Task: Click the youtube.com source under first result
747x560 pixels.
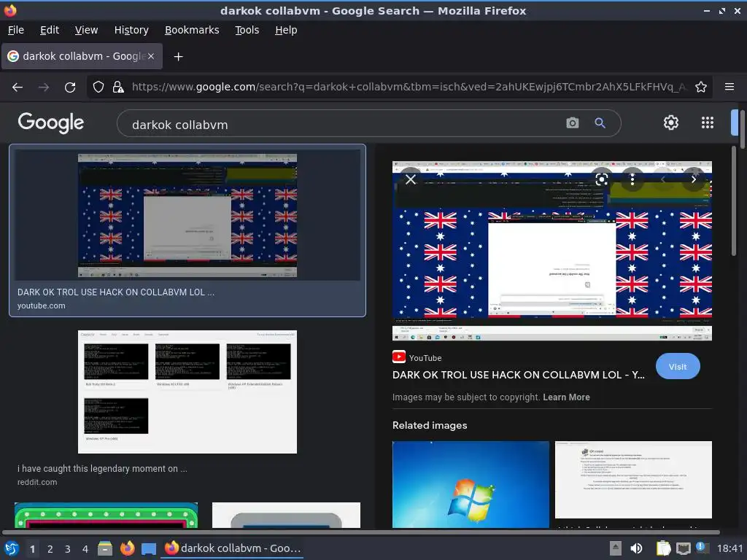Action: click(42, 306)
